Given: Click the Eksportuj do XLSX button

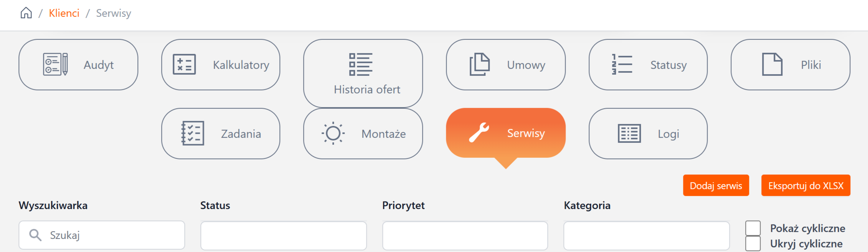Looking at the screenshot, I should click(805, 186).
